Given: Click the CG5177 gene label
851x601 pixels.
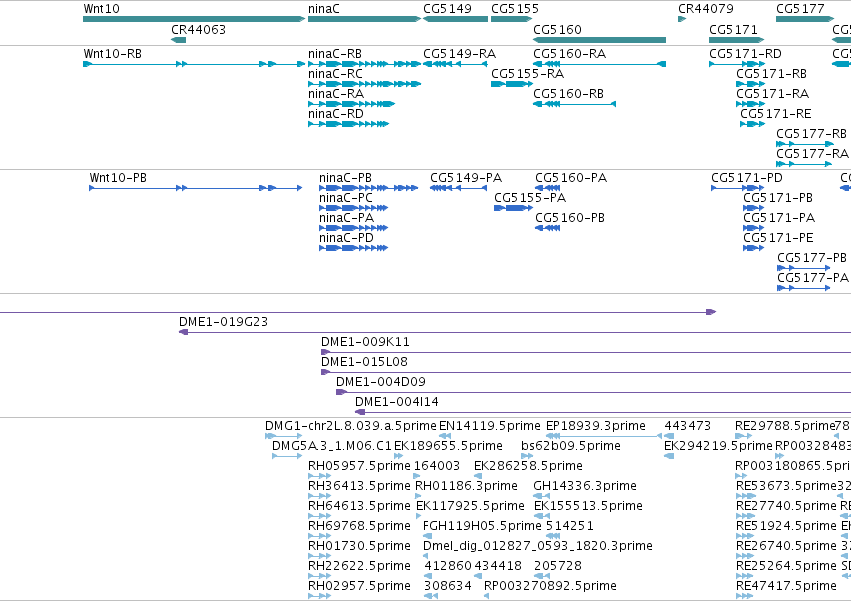Looking at the screenshot, I should pos(800,9).
